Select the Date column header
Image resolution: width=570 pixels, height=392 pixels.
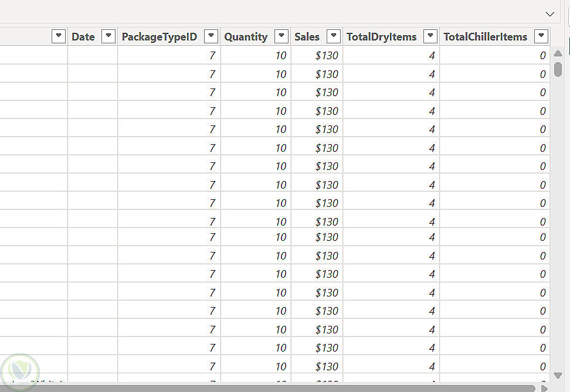tap(83, 37)
